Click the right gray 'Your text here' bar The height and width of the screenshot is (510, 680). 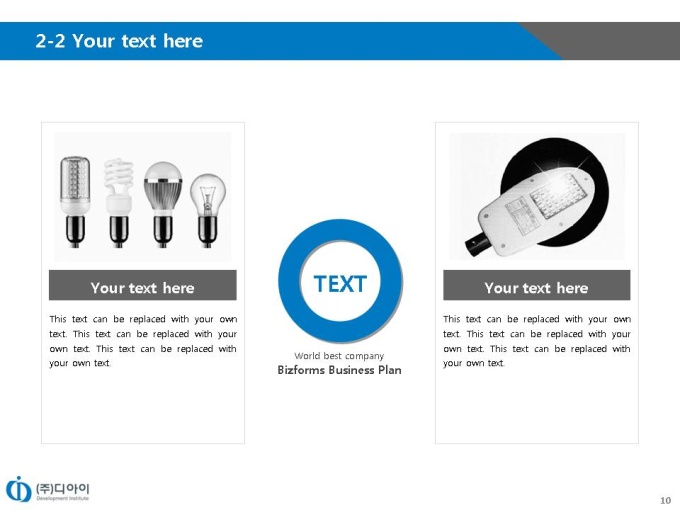coord(536,285)
